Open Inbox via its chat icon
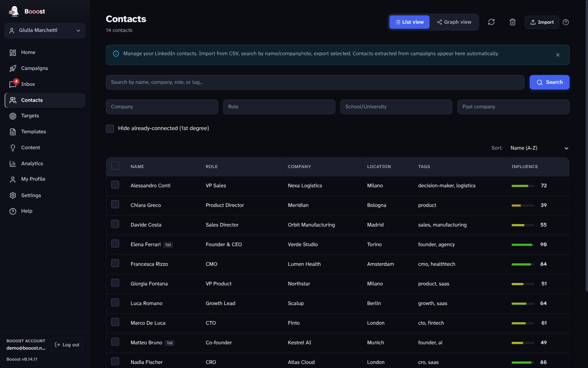 click(13, 84)
